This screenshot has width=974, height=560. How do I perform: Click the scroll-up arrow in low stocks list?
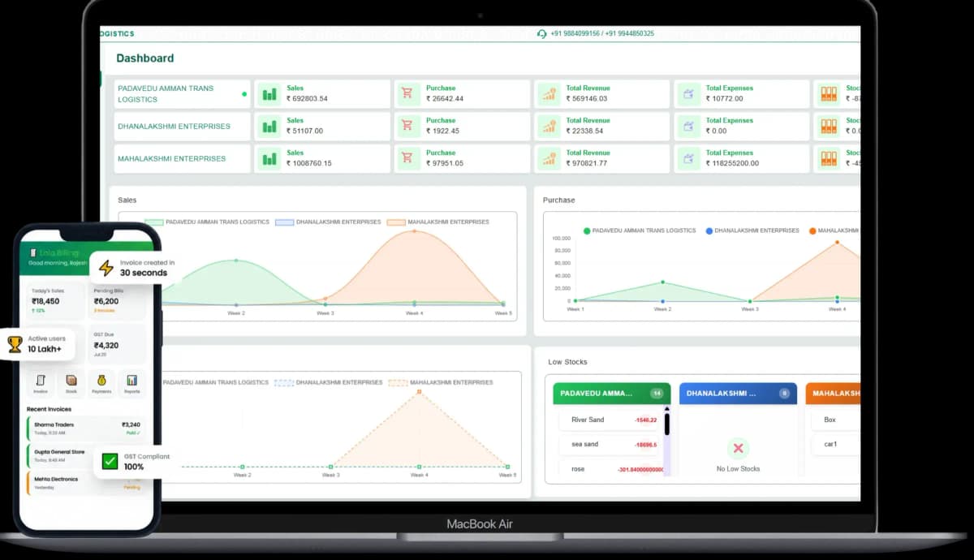pyautogui.click(x=667, y=411)
